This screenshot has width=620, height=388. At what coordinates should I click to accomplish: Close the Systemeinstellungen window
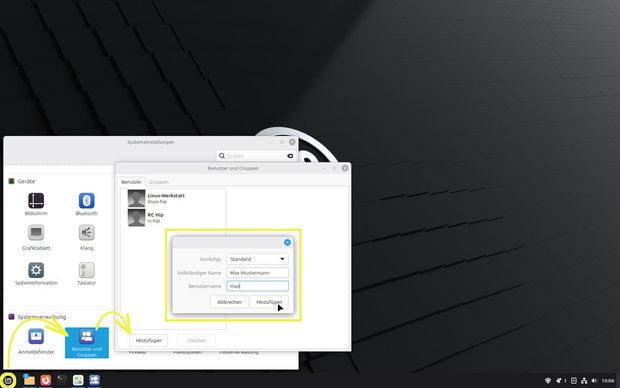tap(292, 142)
